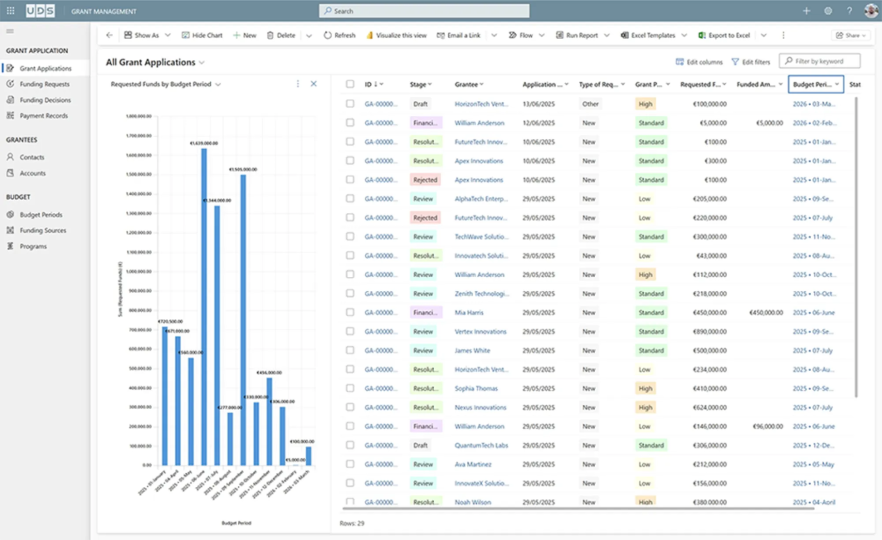
Task: Click the Delete toolbar button
Action: [x=281, y=35]
